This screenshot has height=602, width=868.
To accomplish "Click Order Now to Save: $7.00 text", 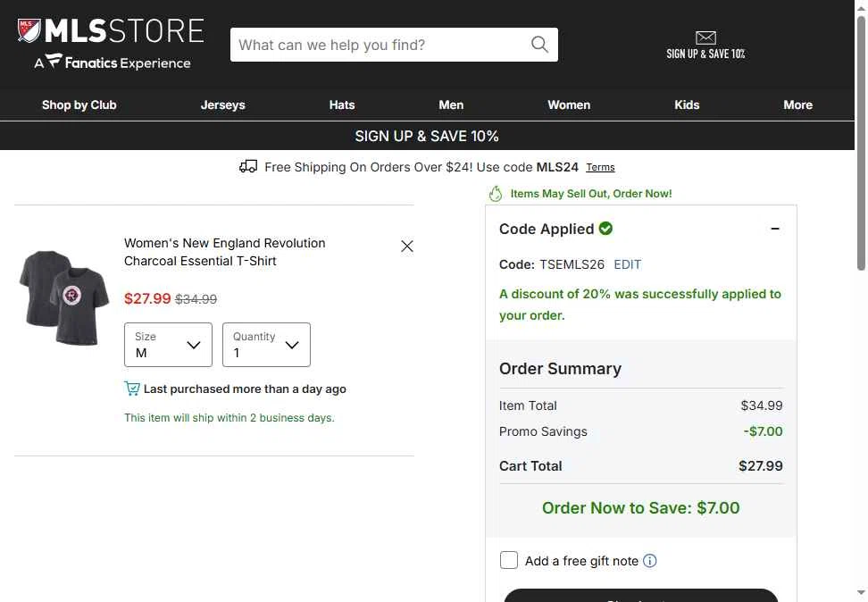I will pos(640,508).
